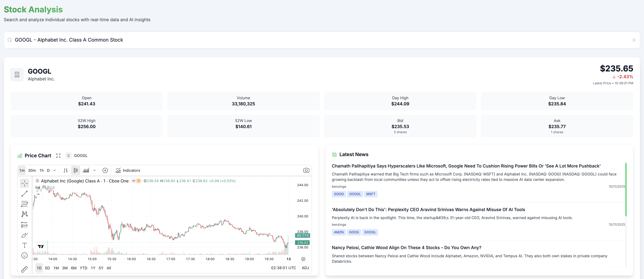Switch to area chart style
The width and height of the screenshot is (644, 279).
(x=86, y=170)
